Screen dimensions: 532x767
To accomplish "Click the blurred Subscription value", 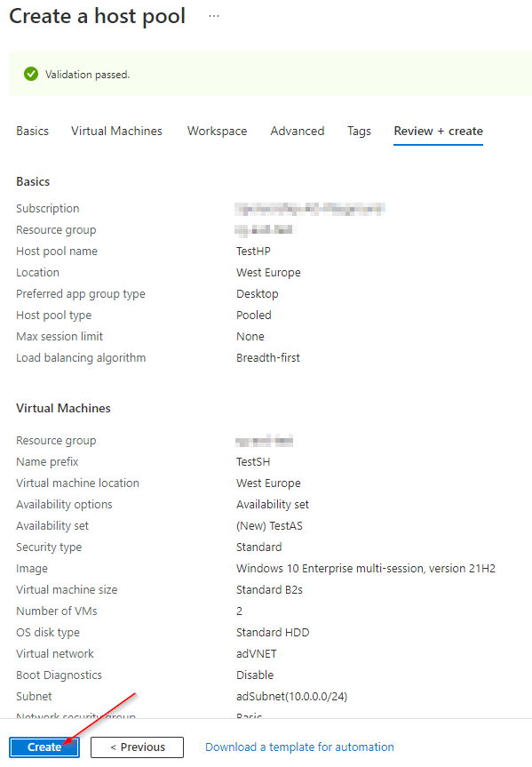I will pos(309,209).
